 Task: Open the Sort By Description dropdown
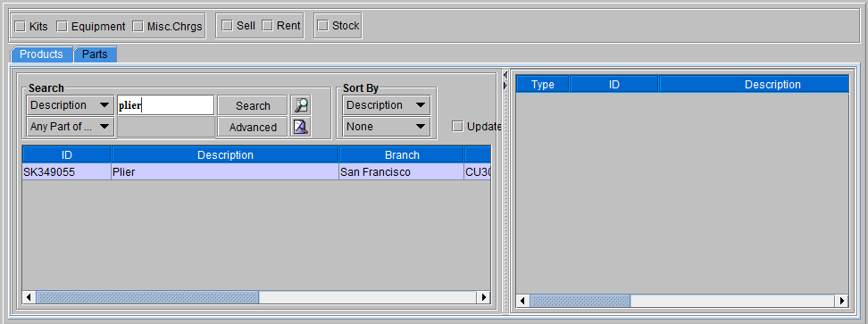(x=387, y=105)
